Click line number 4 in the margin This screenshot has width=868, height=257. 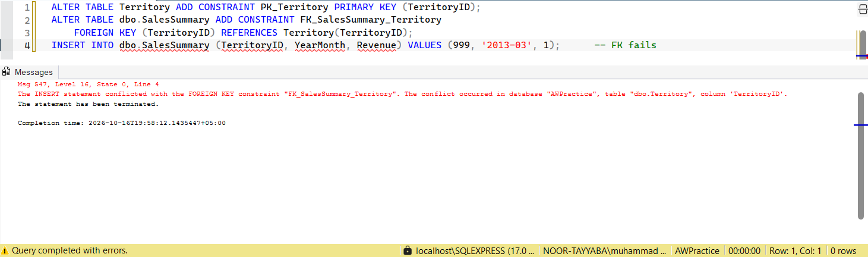(27, 45)
